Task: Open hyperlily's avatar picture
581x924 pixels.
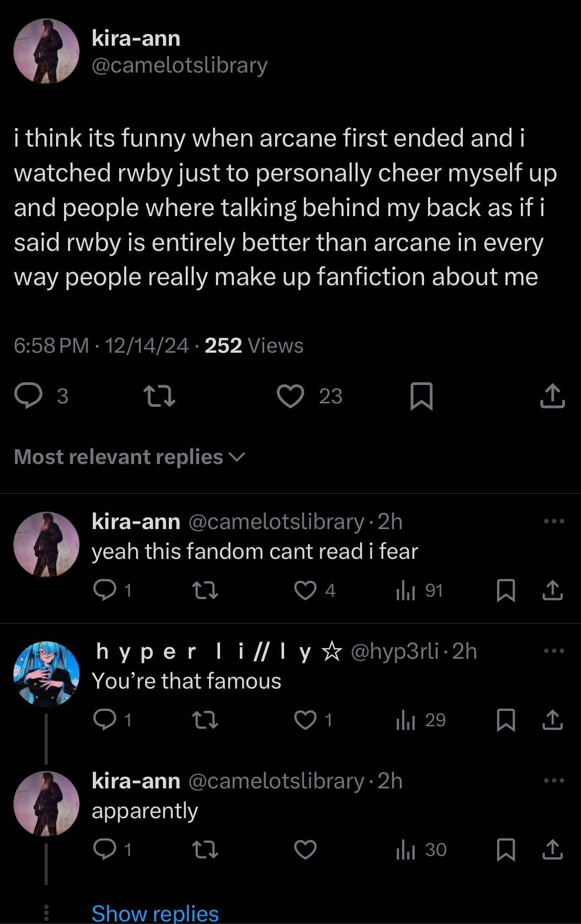Action: 46,674
